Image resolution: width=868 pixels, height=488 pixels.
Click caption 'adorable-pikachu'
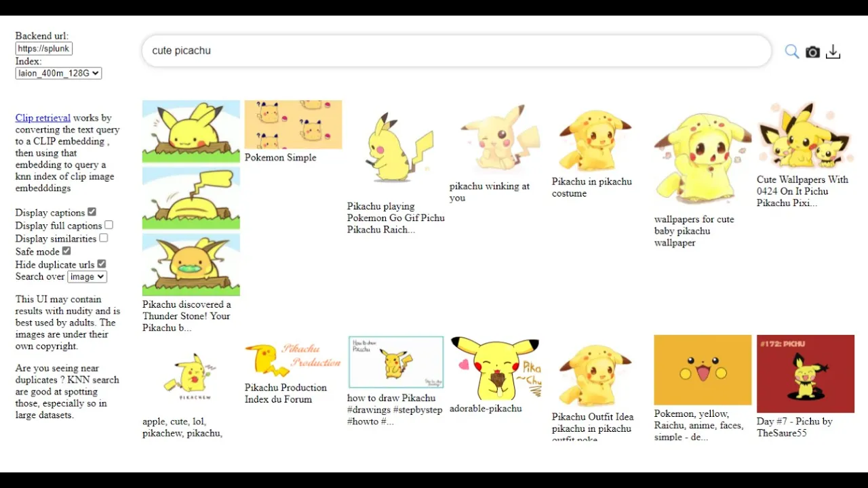point(486,409)
